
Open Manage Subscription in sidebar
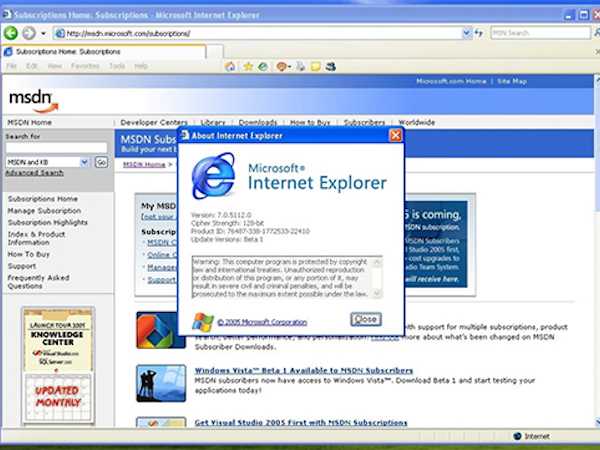[x=44, y=211]
